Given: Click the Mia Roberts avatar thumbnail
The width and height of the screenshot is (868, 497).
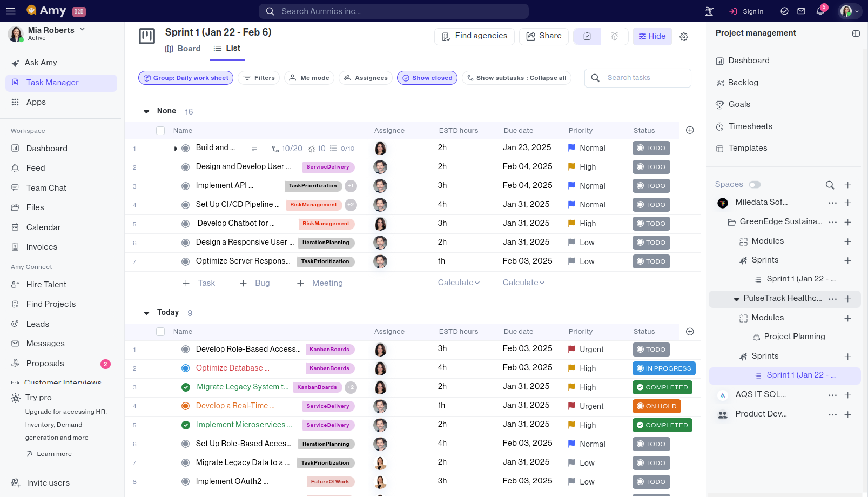Looking at the screenshot, I should pos(16,33).
